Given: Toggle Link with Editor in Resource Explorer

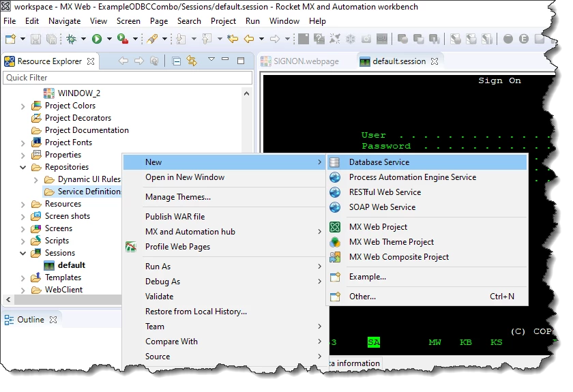Looking at the screenshot, I should tap(192, 61).
